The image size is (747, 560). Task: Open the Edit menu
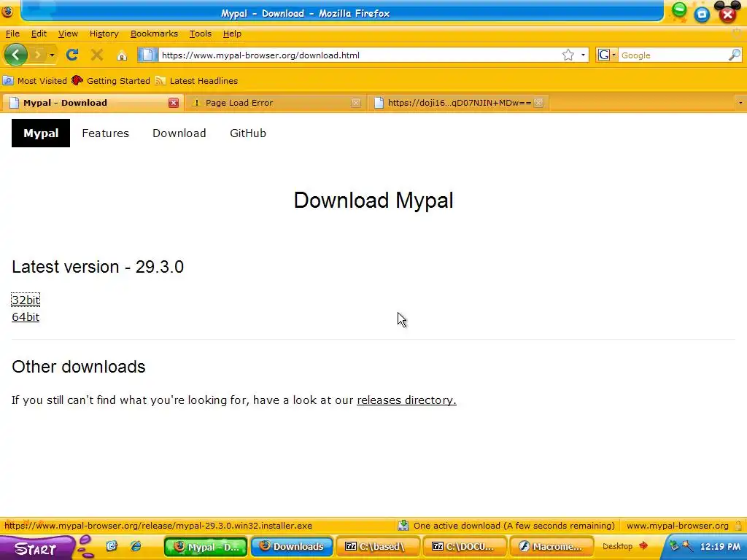[39, 34]
